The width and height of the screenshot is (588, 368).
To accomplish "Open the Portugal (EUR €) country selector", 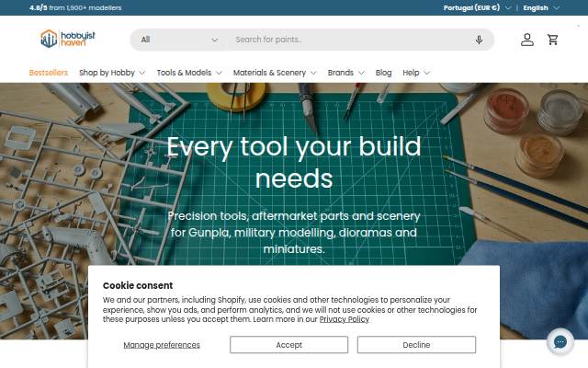I will 477,7.
